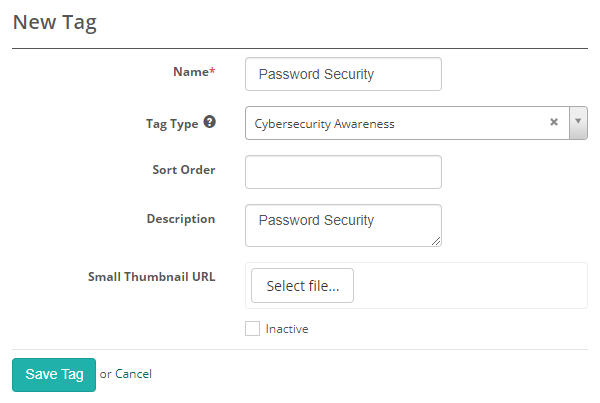
Task: Click the Name field label
Action: (x=194, y=72)
